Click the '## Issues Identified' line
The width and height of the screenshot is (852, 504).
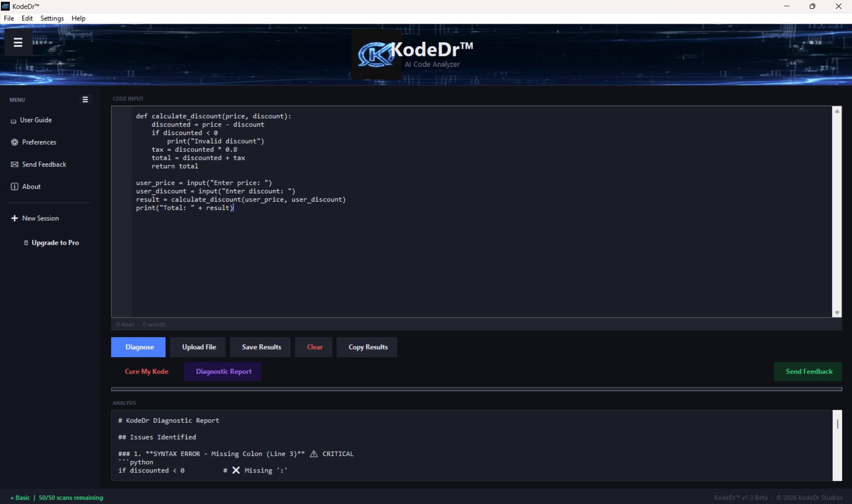pyautogui.click(x=157, y=437)
